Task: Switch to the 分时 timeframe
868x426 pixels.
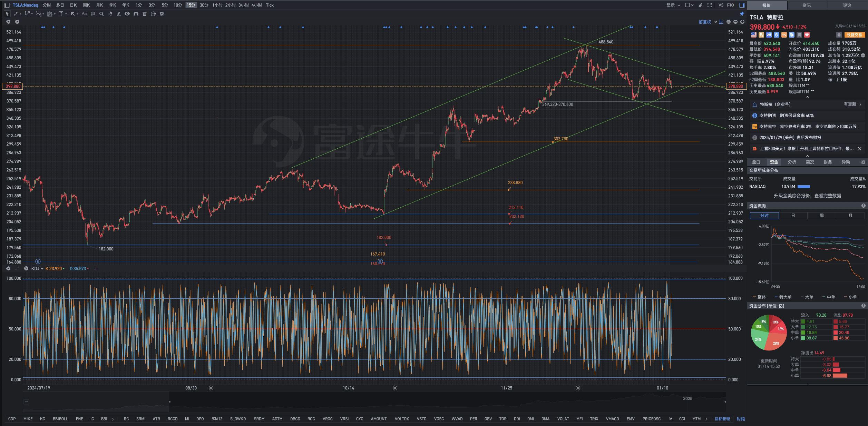Action: pos(47,5)
